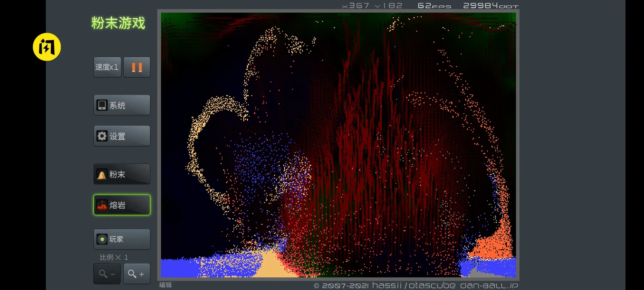
Task: Open the hassii / otascube dan-ball.jp copyright link
Action: click(416, 285)
